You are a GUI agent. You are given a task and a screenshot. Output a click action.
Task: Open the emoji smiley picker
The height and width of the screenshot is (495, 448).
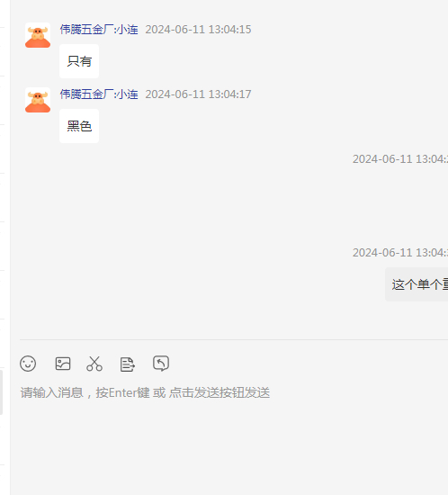pyautogui.click(x=28, y=364)
